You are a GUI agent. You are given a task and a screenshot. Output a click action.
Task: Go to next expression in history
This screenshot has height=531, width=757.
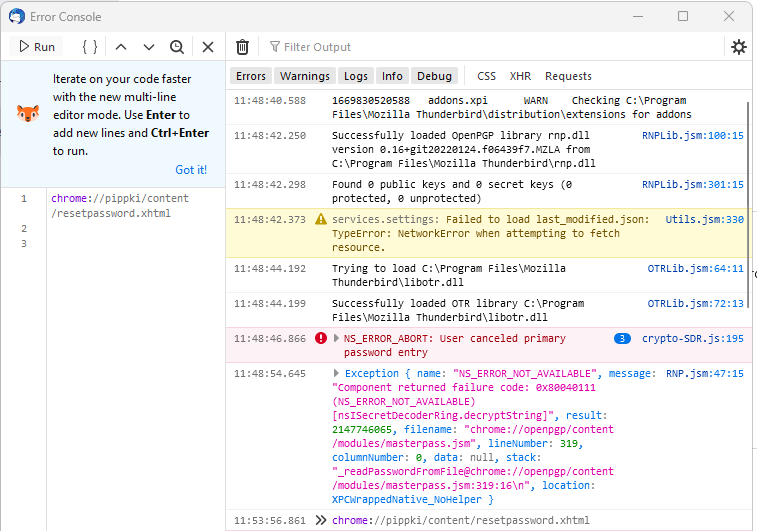149,47
